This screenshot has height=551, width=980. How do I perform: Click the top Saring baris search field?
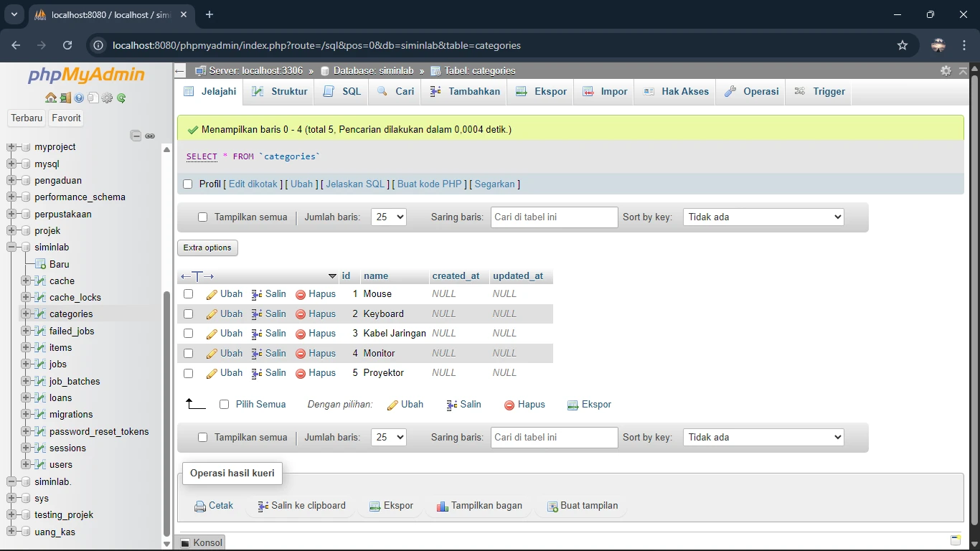554,217
